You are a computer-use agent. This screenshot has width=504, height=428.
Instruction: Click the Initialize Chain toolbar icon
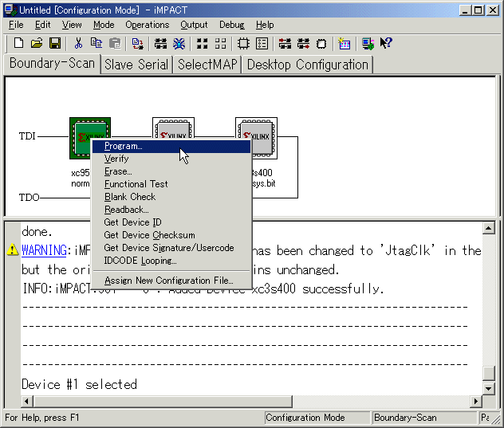[x=161, y=44]
